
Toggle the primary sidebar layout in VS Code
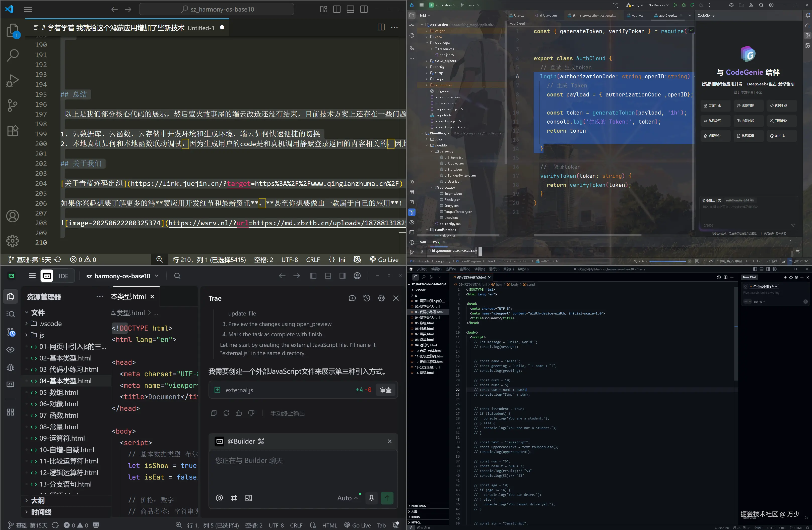click(x=337, y=9)
